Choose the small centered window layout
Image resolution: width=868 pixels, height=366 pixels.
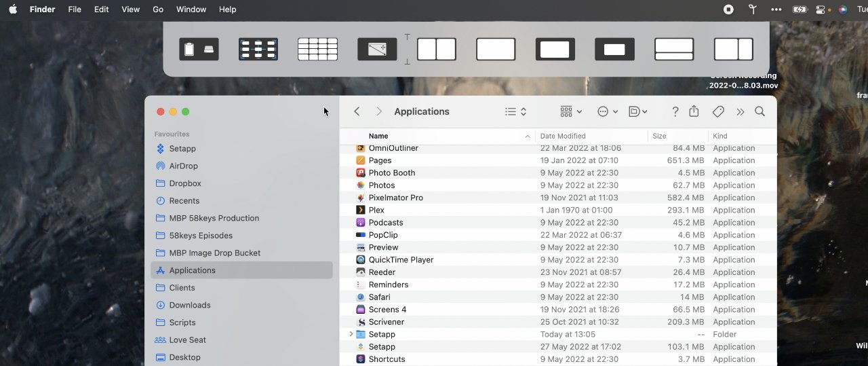tap(614, 50)
